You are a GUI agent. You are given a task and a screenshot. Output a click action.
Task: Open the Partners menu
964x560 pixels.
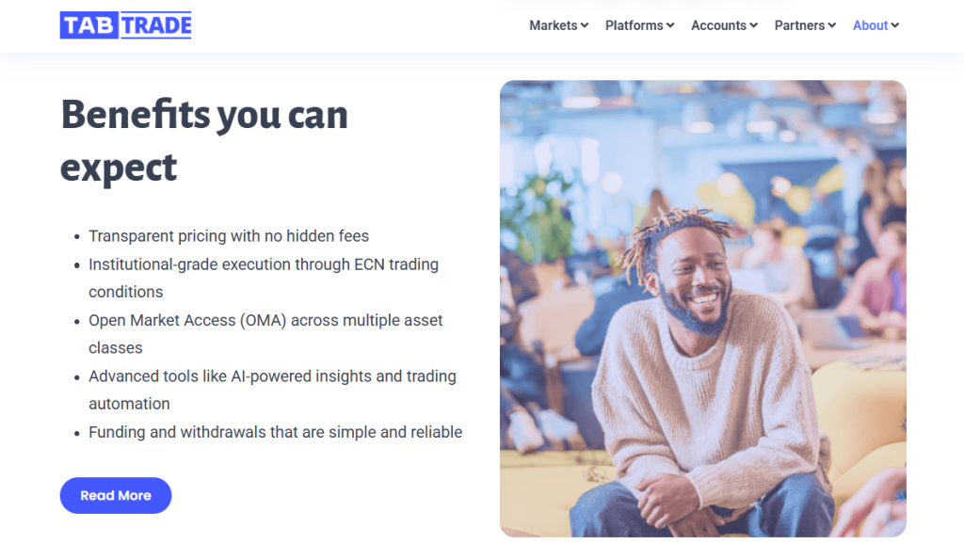click(799, 25)
